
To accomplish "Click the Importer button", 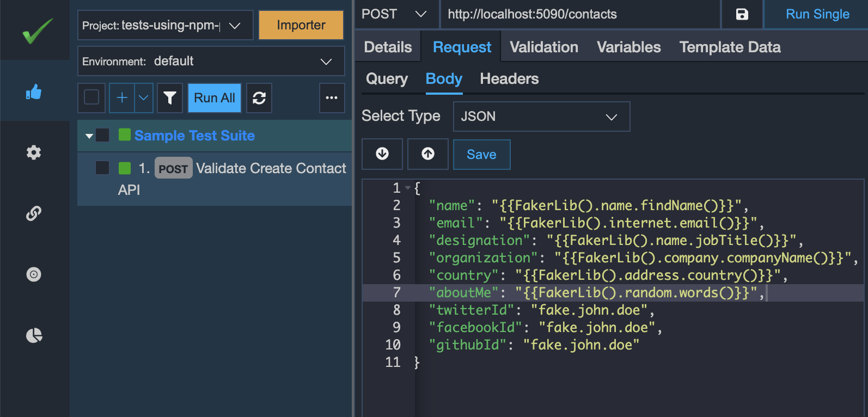I will [x=301, y=25].
